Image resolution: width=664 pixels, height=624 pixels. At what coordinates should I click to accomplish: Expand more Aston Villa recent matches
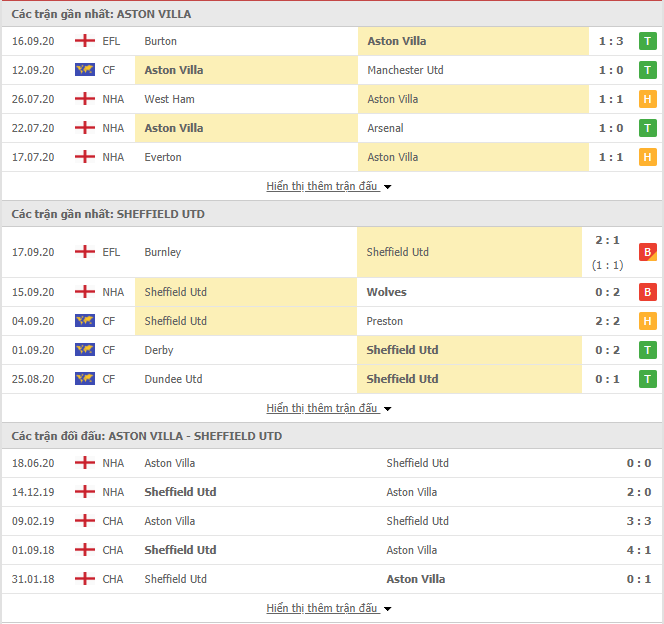329,186
